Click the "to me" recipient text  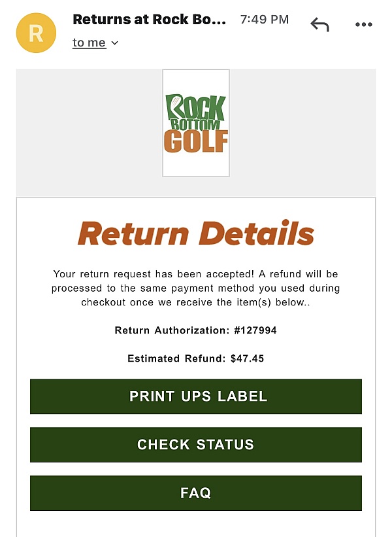coord(89,43)
